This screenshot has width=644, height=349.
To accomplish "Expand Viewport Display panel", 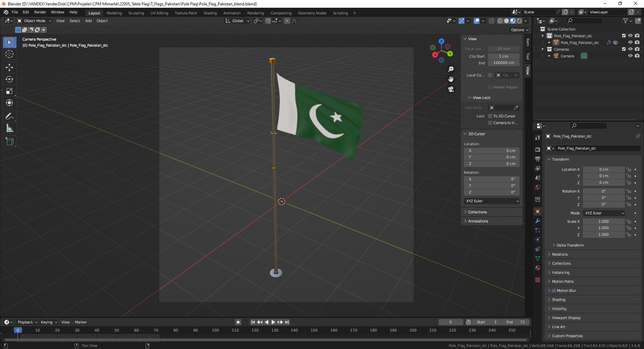I will click(566, 318).
